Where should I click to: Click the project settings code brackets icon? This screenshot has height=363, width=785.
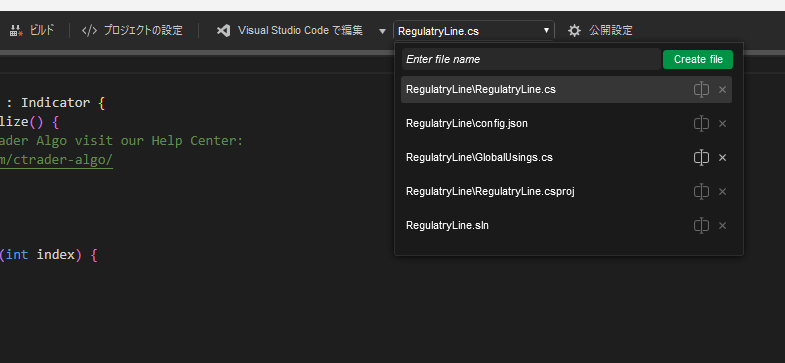[89, 31]
